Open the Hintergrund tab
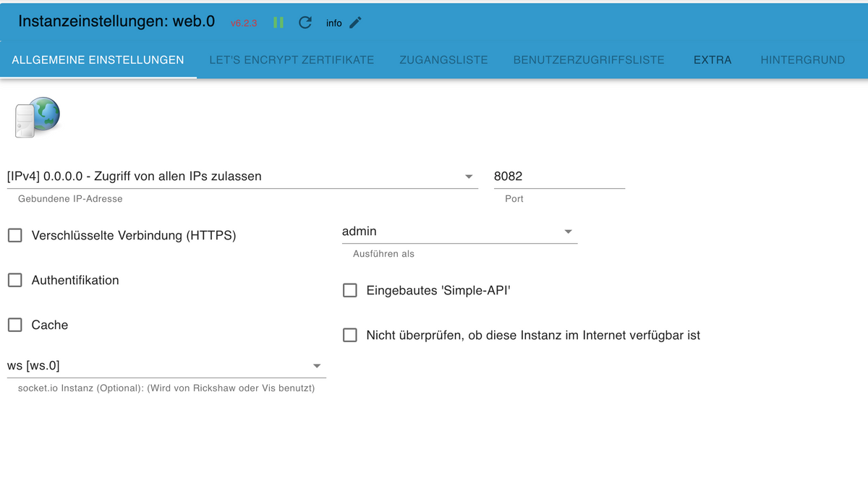The width and height of the screenshot is (868, 502). (x=802, y=60)
